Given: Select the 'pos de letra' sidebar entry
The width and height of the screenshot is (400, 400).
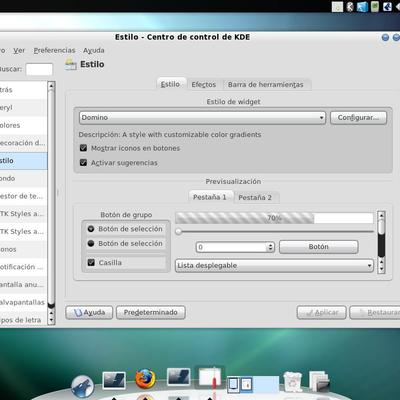Looking at the screenshot, I should pyautogui.click(x=23, y=320).
